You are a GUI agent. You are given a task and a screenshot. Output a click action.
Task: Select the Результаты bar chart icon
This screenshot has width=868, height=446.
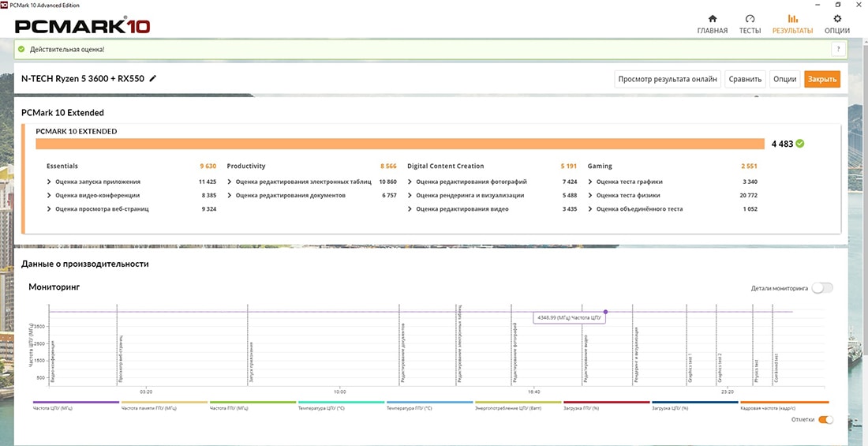click(792, 19)
